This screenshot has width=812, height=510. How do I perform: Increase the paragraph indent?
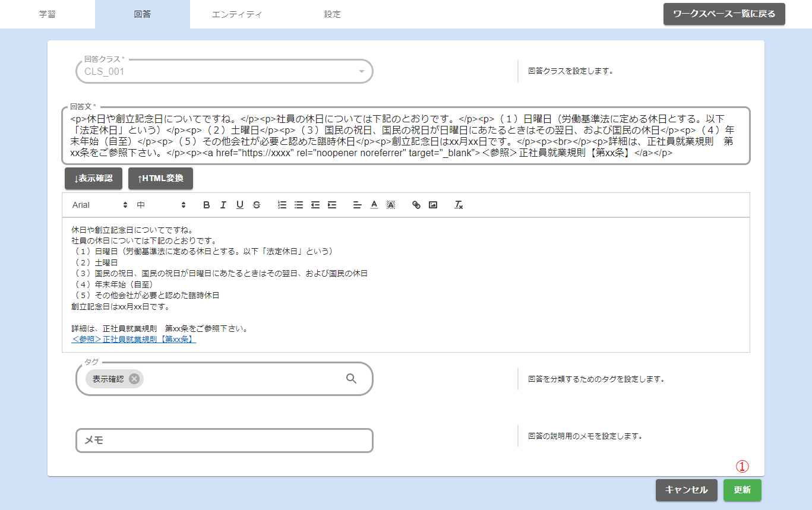(x=332, y=205)
